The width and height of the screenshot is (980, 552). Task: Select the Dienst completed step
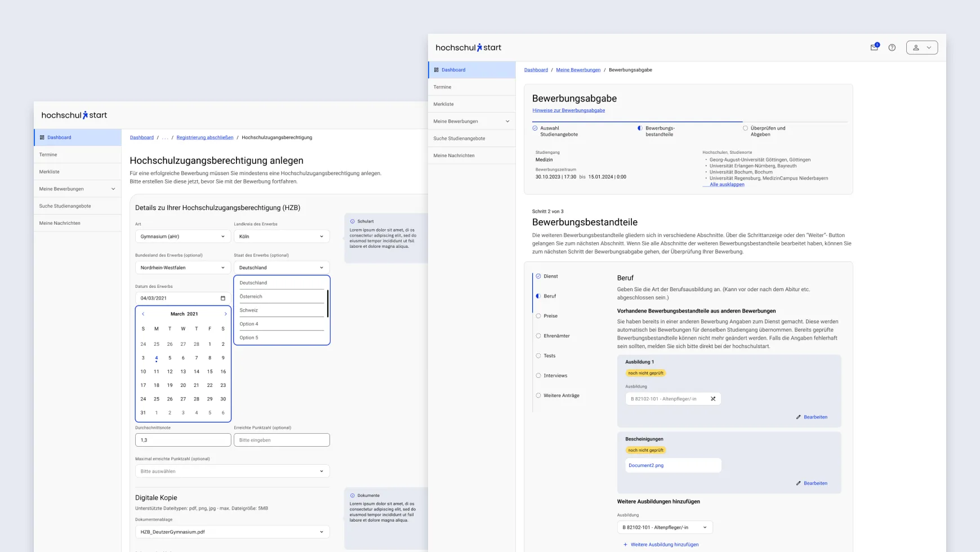click(550, 276)
